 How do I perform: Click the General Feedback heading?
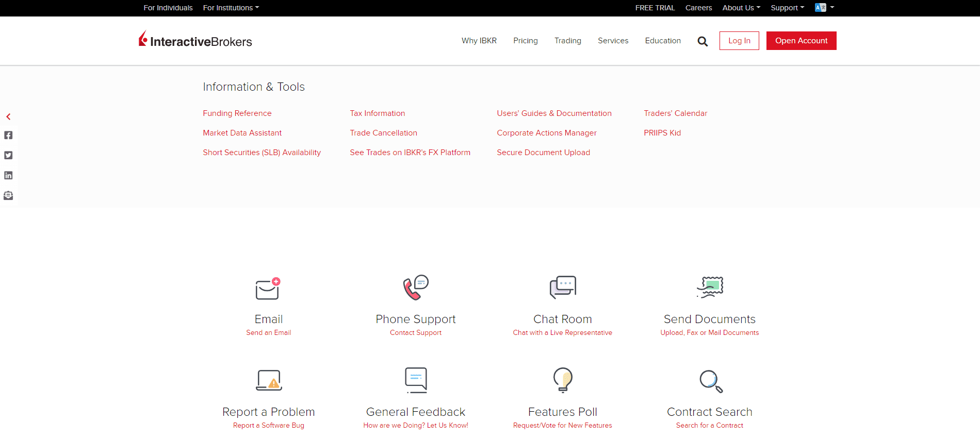pos(416,412)
